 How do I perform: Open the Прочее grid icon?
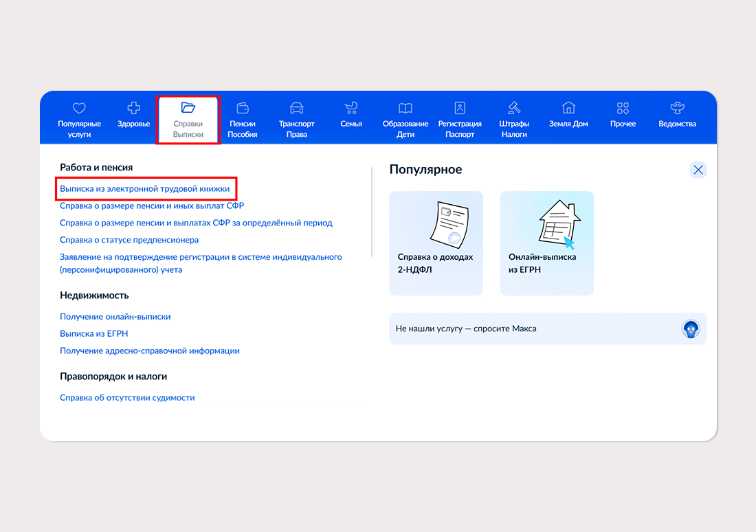[623, 107]
